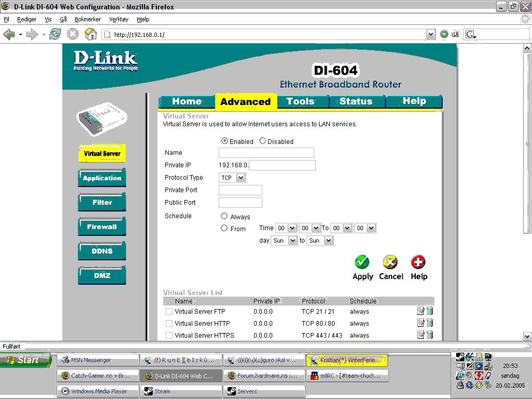Edit the Virtual Server HTTP entry

click(x=421, y=323)
